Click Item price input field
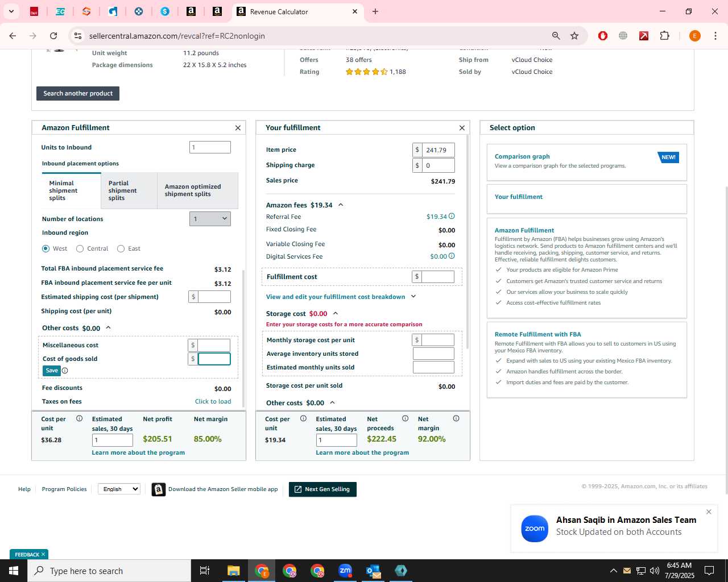Screen dimensions: 728x582 point(439,150)
